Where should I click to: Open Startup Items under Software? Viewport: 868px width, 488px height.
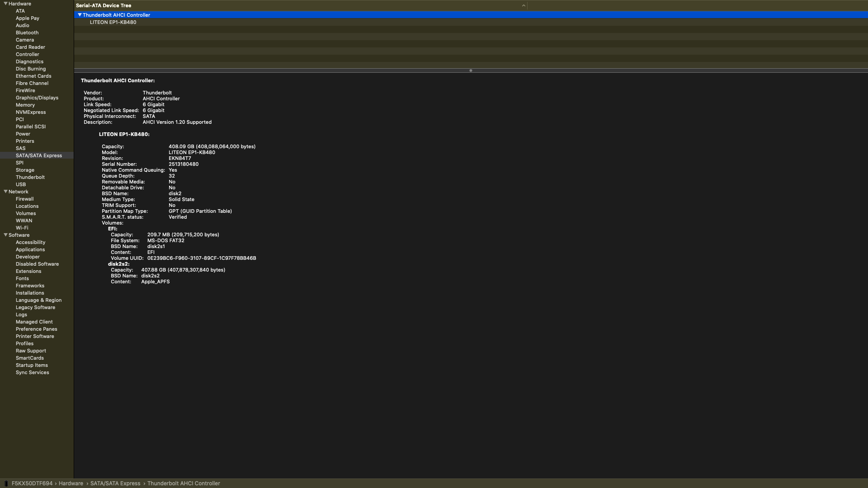pos(32,365)
